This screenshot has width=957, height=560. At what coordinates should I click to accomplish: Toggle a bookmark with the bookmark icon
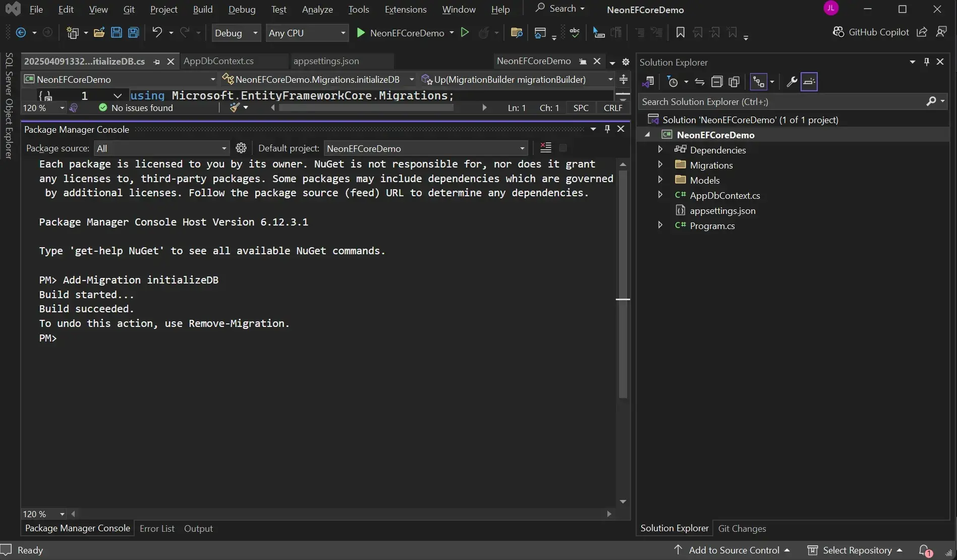click(x=680, y=33)
